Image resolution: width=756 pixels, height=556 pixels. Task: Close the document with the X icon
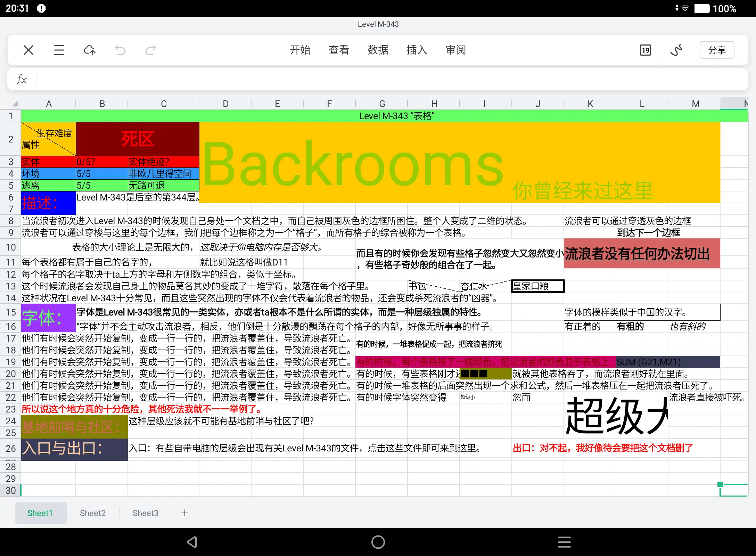tap(28, 50)
